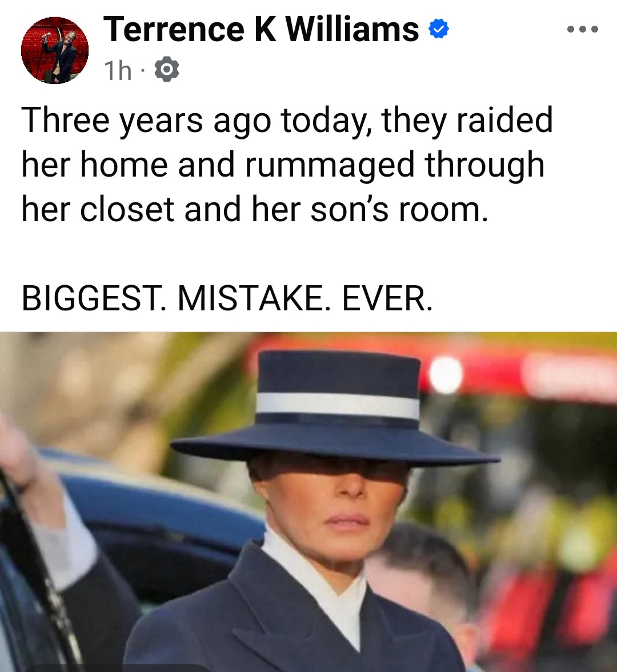Tap the bright round light beside hat

[x=446, y=375]
